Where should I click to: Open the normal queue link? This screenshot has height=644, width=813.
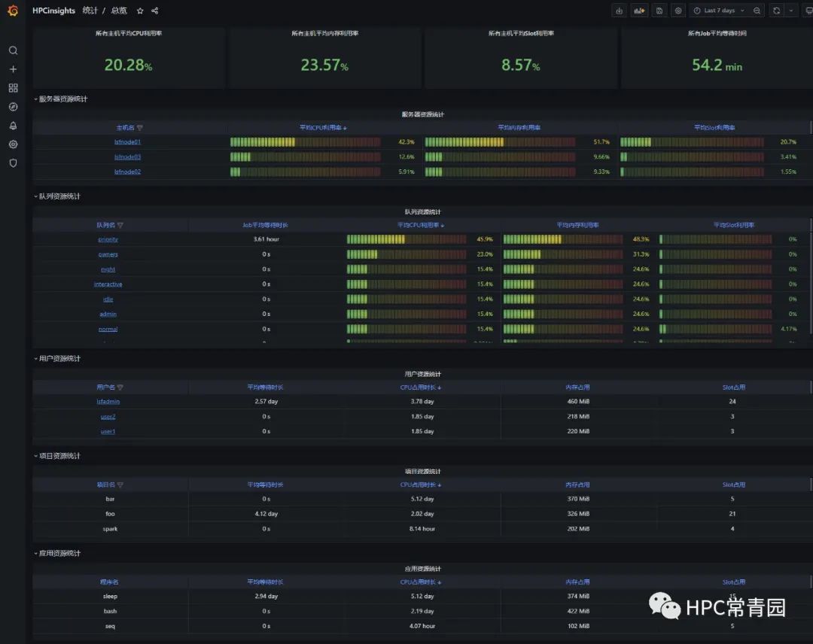pos(108,330)
